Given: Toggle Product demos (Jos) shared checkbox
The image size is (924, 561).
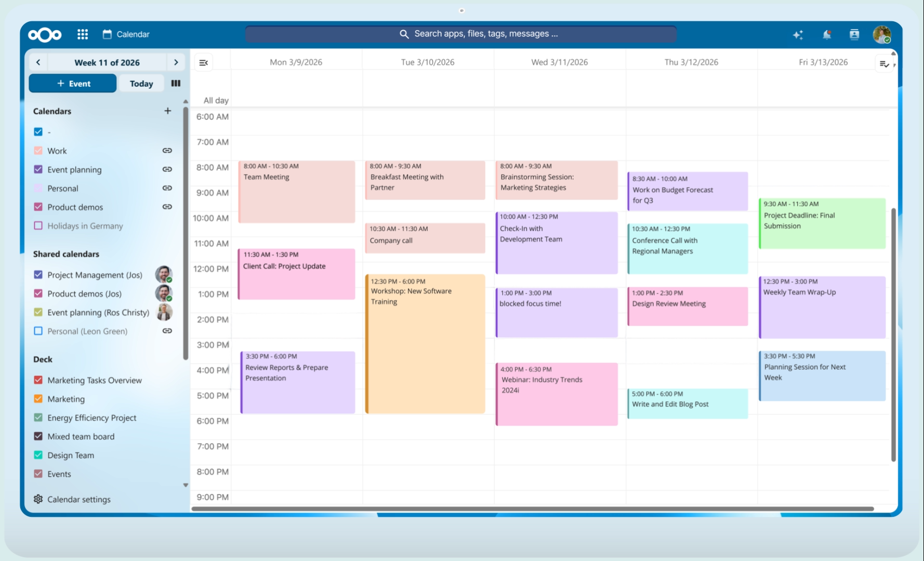Looking at the screenshot, I should pyautogui.click(x=38, y=293).
